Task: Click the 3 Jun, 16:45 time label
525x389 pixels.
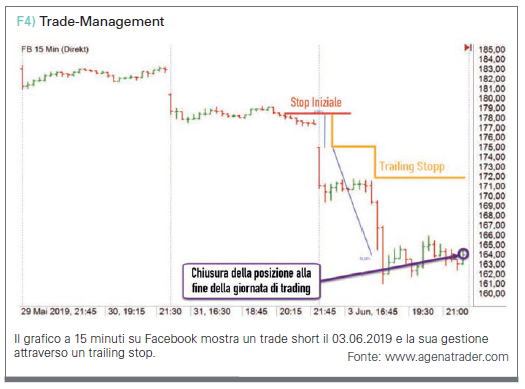Action: click(373, 312)
